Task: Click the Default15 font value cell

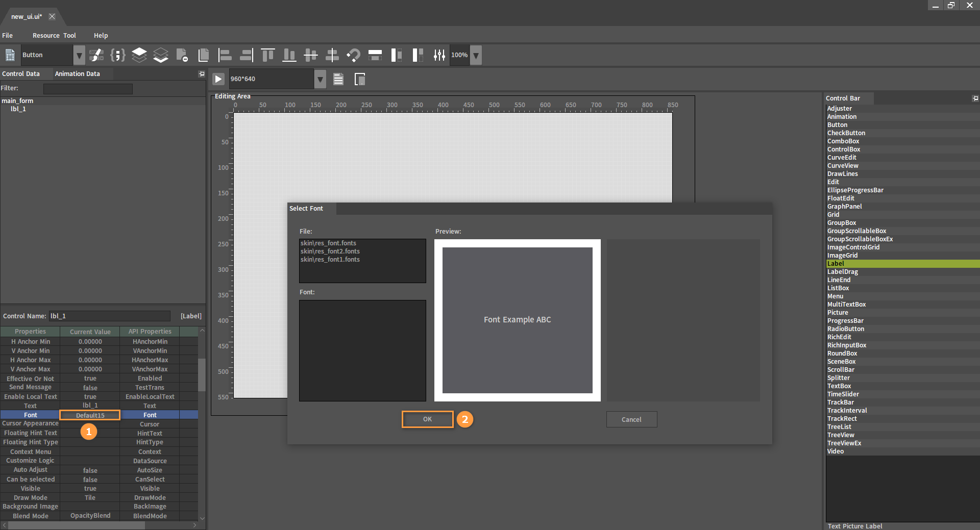Action: coord(90,415)
